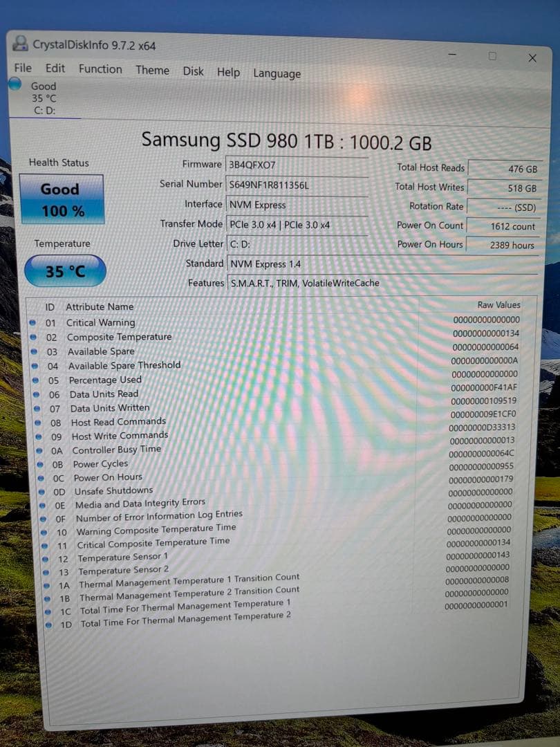This screenshot has height=747, width=560.
Task: Click raw value 0000000000064C
Action: pos(481,454)
